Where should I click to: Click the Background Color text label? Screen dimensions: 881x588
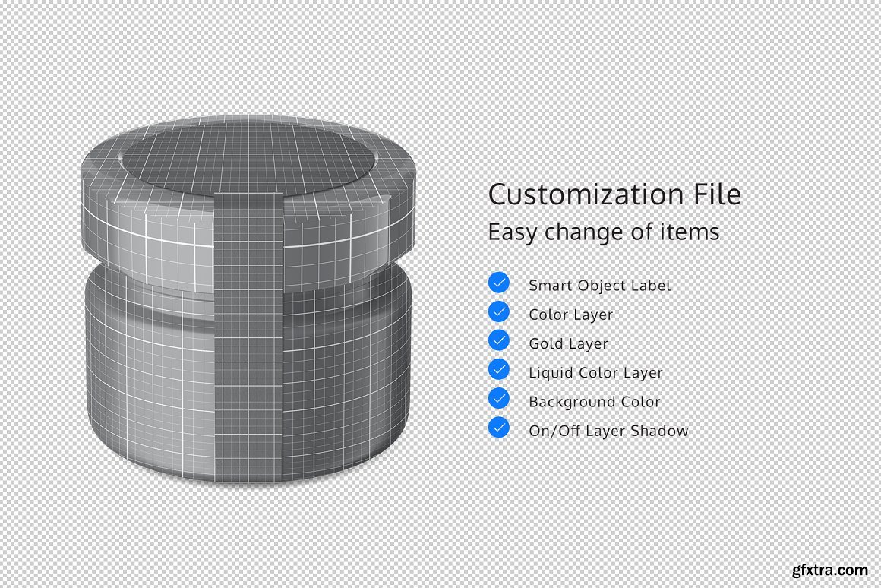point(594,402)
